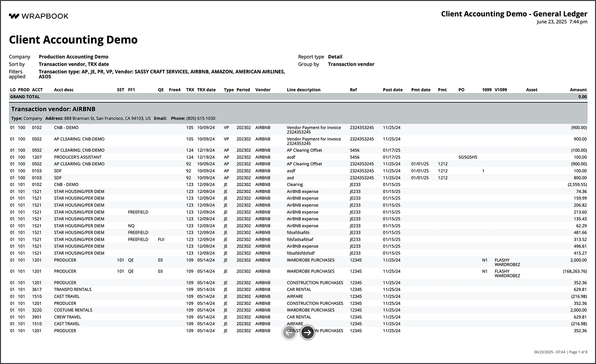Click the 'TRANSPO RENTALS' account description
Image resolution: width=596 pixels, height=364 pixels.
73,289
